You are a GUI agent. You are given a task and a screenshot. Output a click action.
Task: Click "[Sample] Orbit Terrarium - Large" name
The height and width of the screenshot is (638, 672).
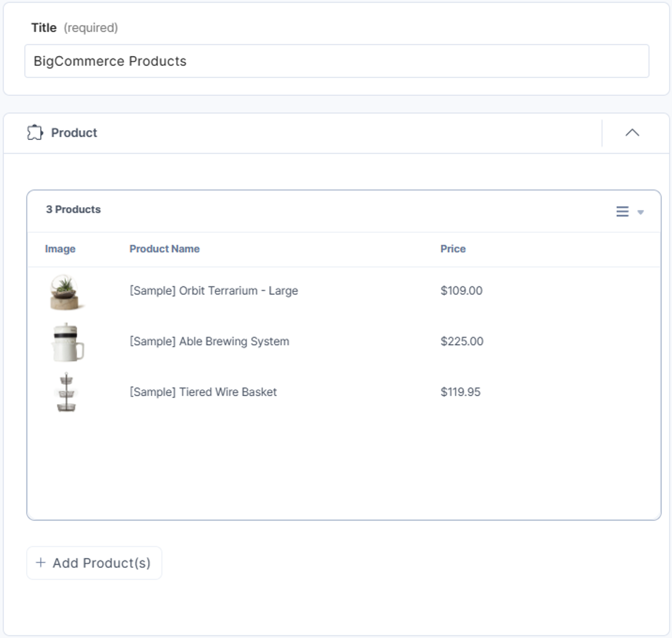click(x=214, y=291)
